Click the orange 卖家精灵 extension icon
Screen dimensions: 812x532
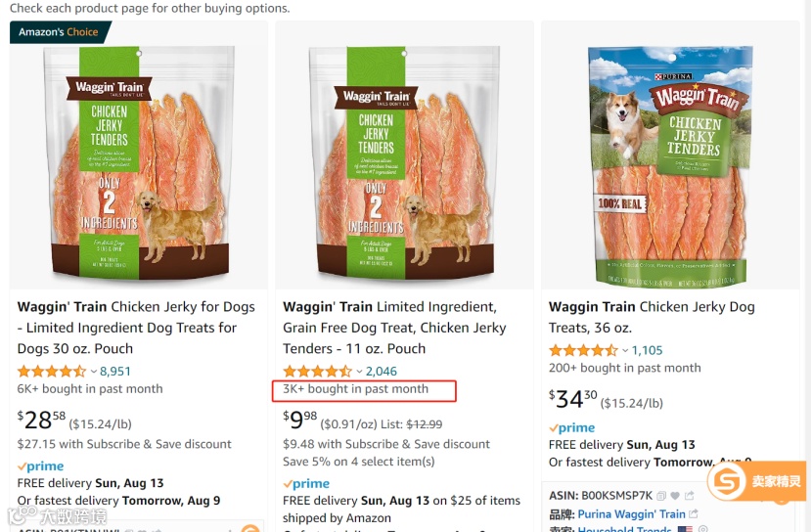click(x=726, y=481)
